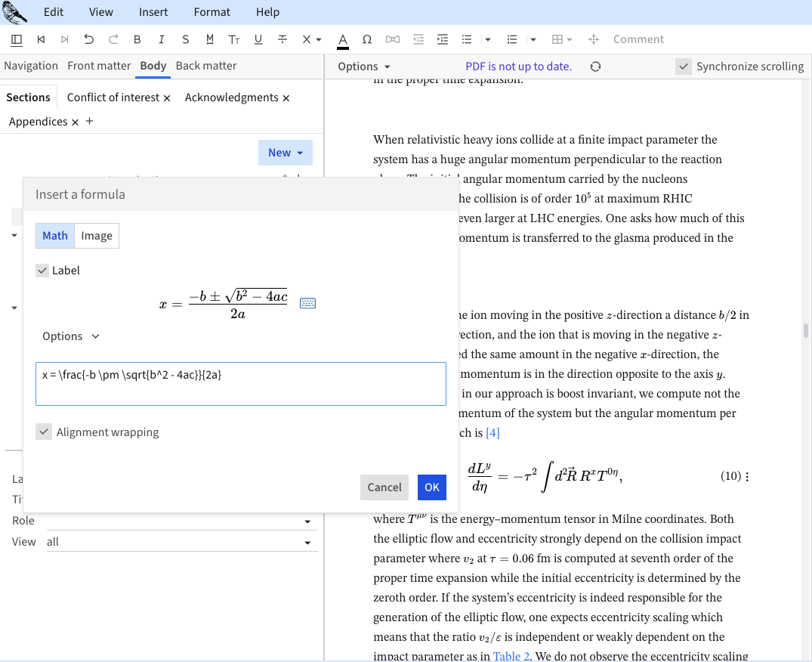Expand Options in formula dialog
Image resolution: width=812 pixels, height=662 pixels.
pos(71,336)
